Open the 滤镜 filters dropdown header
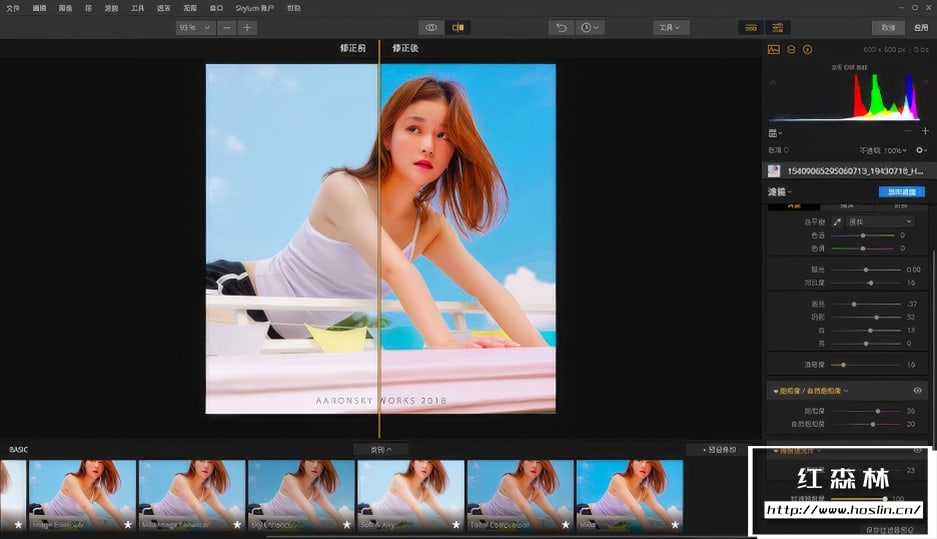Image resolution: width=937 pixels, height=539 pixels. [779, 192]
